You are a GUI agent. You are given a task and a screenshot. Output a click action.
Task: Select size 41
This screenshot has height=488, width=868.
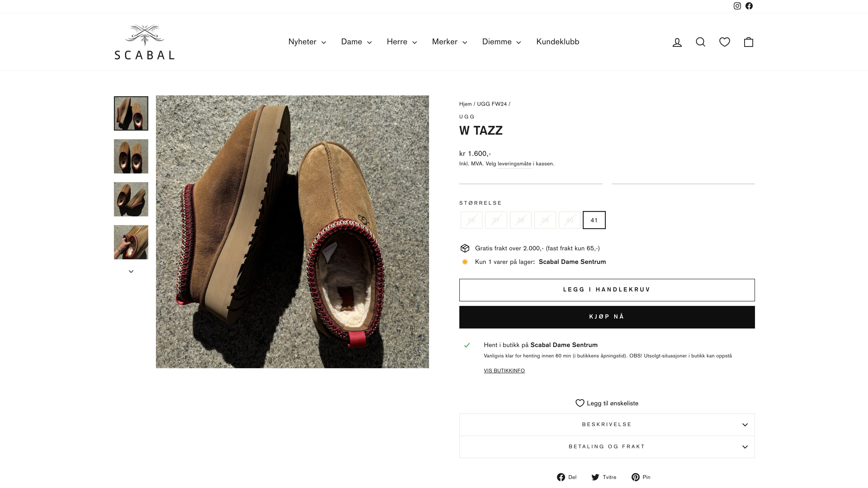[594, 220]
